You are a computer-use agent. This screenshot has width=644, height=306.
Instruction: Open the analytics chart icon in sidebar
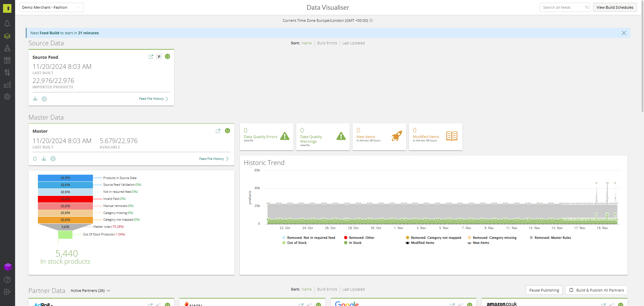pyautogui.click(x=7, y=85)
